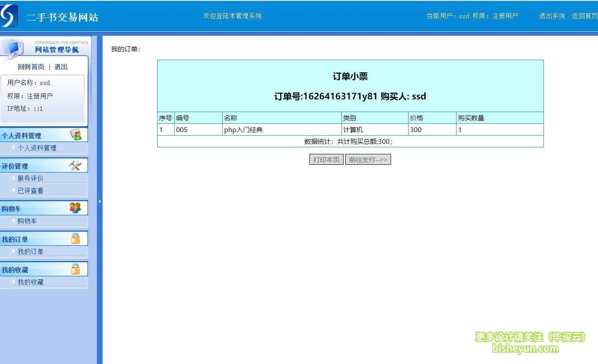Viewport: 598px width, 364px height.
Task: Click 退出 link in sidebar panel
Action: [61, 67]
